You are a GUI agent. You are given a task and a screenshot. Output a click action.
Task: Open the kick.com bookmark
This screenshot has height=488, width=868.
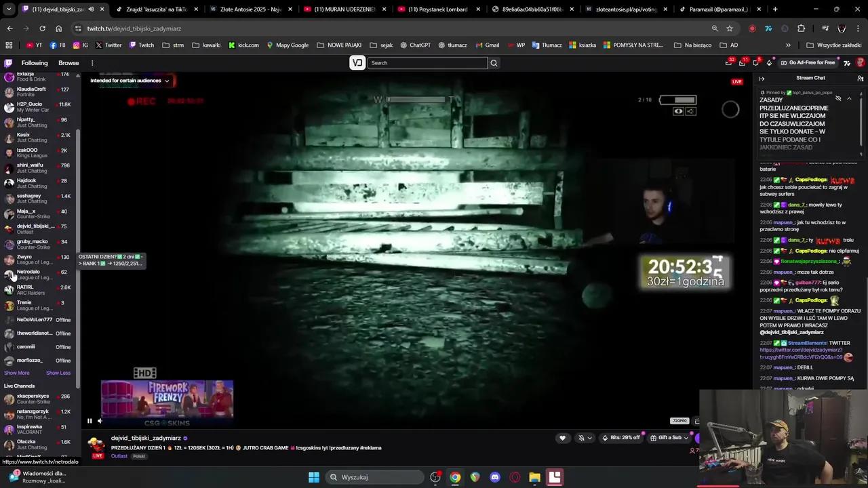pos(243,45)
